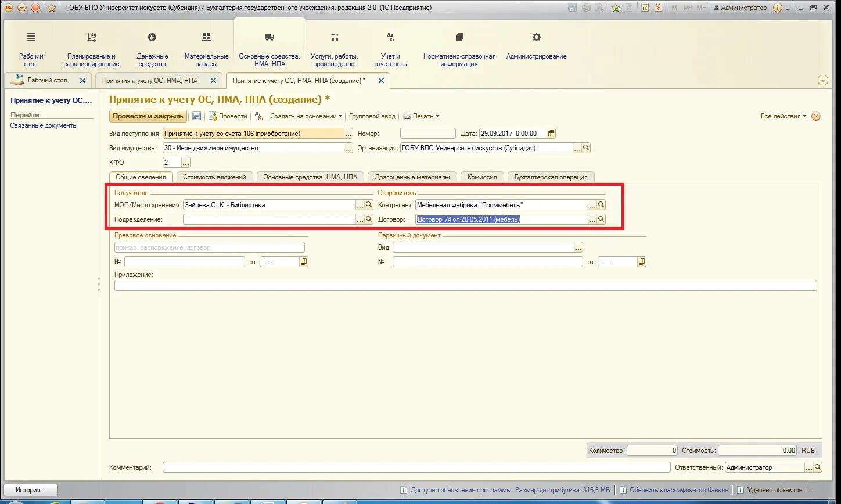Switch to Бухгалтерская операция tab

(x=551, y=177)
